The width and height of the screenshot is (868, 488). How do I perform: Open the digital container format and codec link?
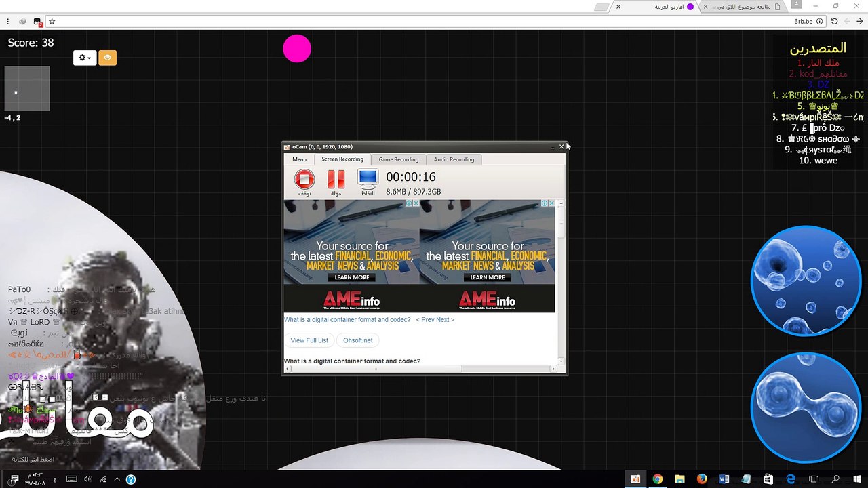pyautogui.click(x=347, y=320)
